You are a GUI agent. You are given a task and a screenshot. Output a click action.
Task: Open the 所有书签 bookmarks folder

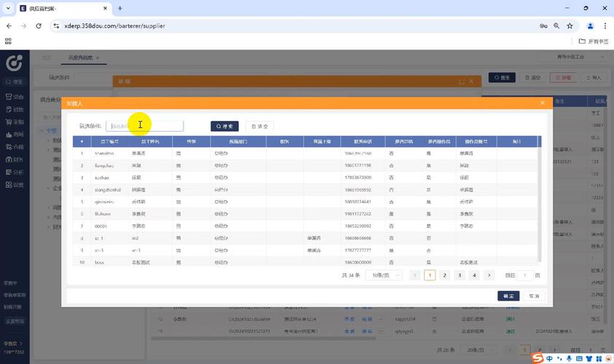pos(594,41)
